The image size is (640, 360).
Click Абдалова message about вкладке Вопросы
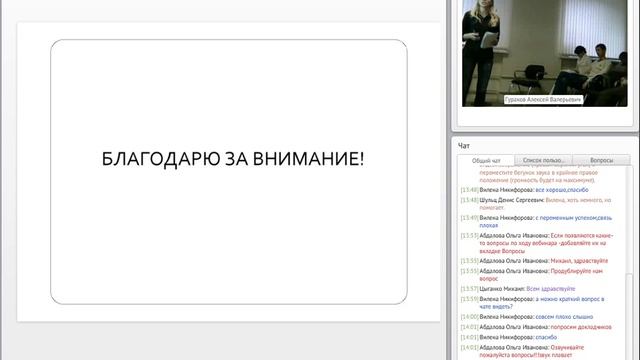click(x=537, y=243)
